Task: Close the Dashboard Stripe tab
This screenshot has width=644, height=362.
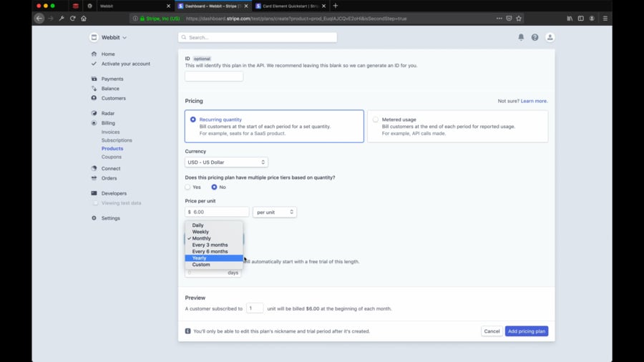Action: coord(246,6)
